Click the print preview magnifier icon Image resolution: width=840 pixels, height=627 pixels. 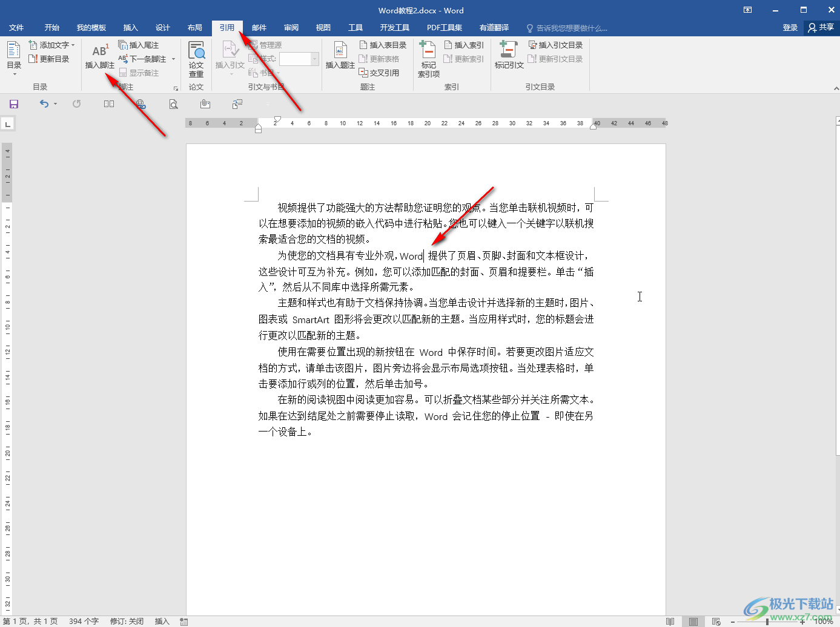(173, 104)
